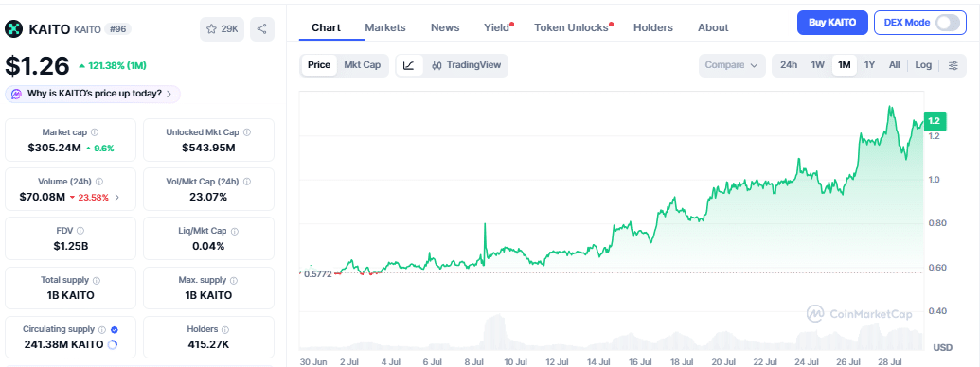Show Unlocked Mkt Cap info icon
The height and width of the screenshot is (367, 980).
coord(247,132)
